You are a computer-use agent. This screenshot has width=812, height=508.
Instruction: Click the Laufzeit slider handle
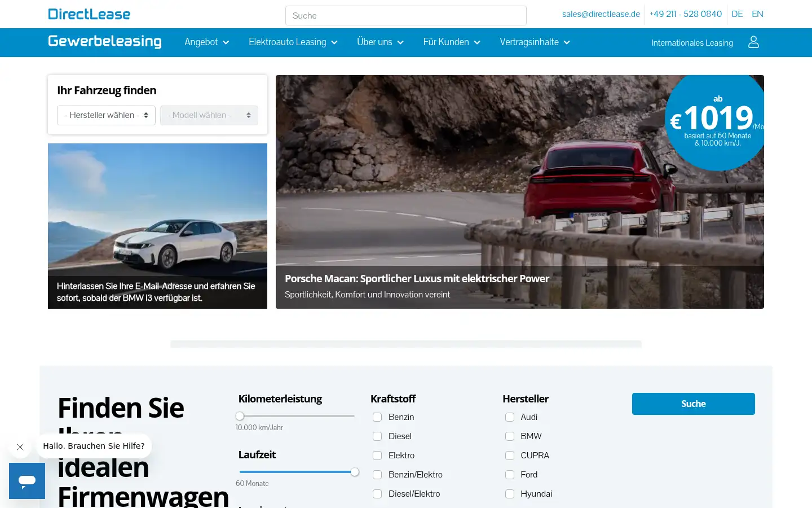[355, 472]
